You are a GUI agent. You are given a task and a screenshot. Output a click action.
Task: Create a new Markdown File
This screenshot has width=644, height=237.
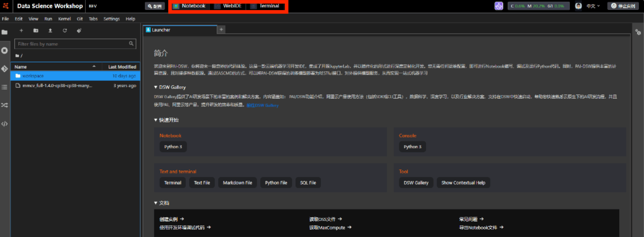click(x=238, y=183)
